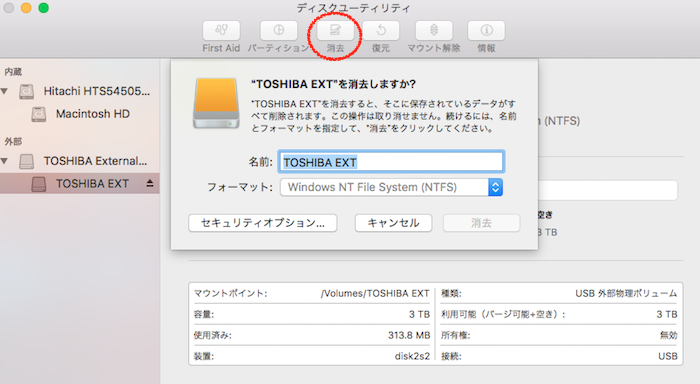
Task: Click the 内蔵 sidebar section header
Action: tap(13, 71)
